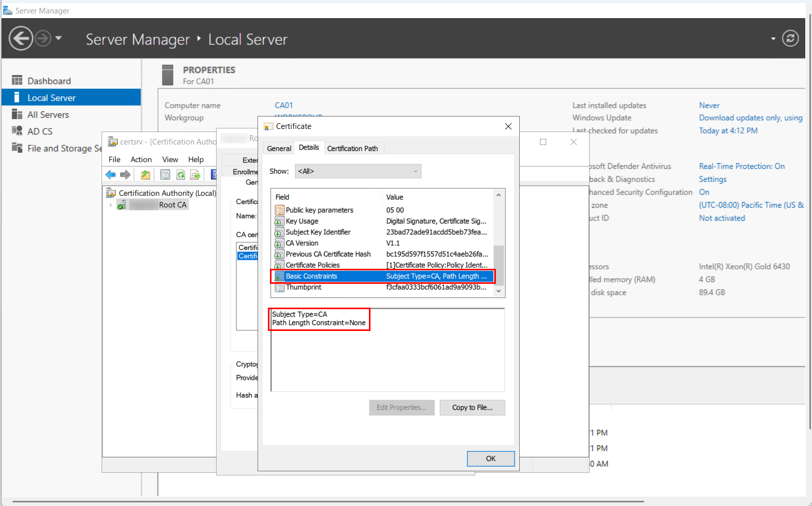812x506 pixels.
Task: Click OK in the Certificate dialog
Action: [491, 458]
